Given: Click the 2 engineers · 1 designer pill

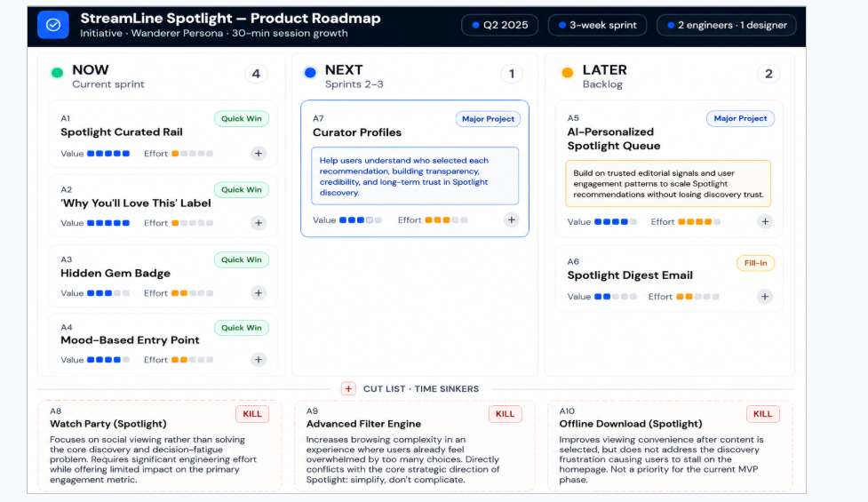Looking at the screenshot, I should click(726, 25).
